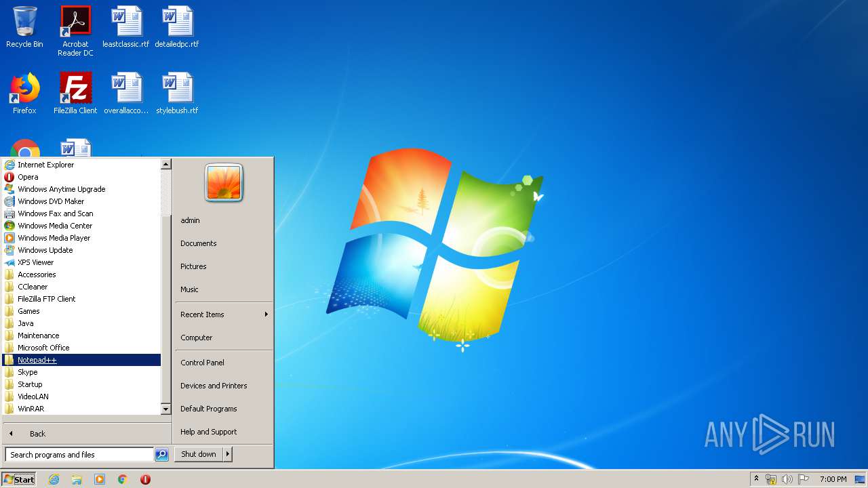Image resolution: width=868 pixels, height=488 pixels.
Task: Expand the Recent Items submenu
Action: pyautogui.click(x=224, y=314)
